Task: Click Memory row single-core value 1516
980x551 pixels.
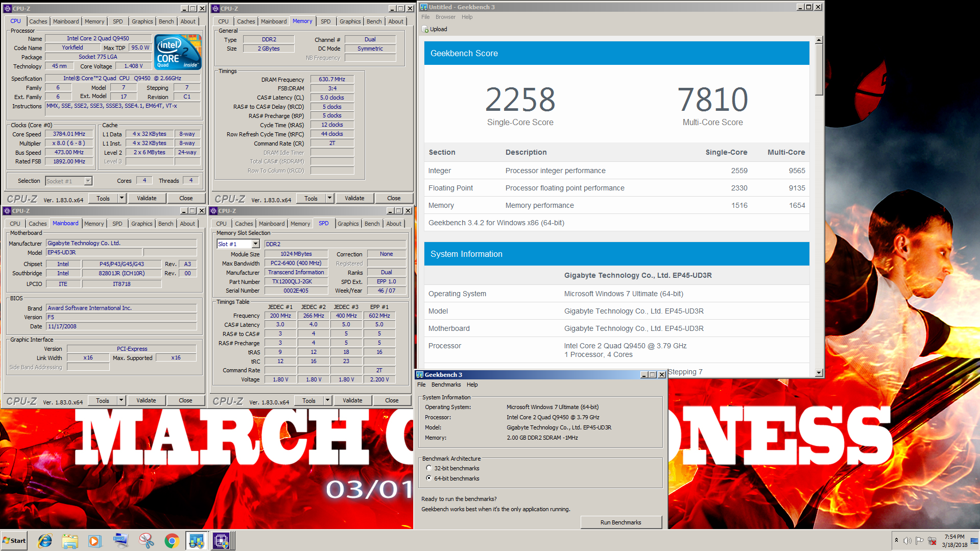Action: pyautogui.click(x=739, y=205)
